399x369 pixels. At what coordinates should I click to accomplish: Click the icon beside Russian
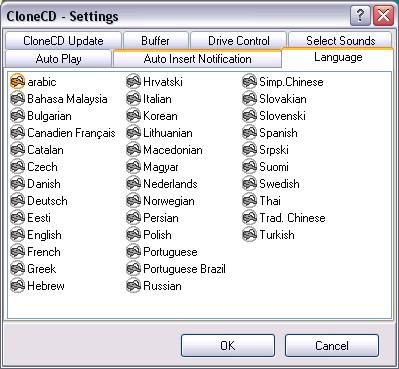point(134,286)
